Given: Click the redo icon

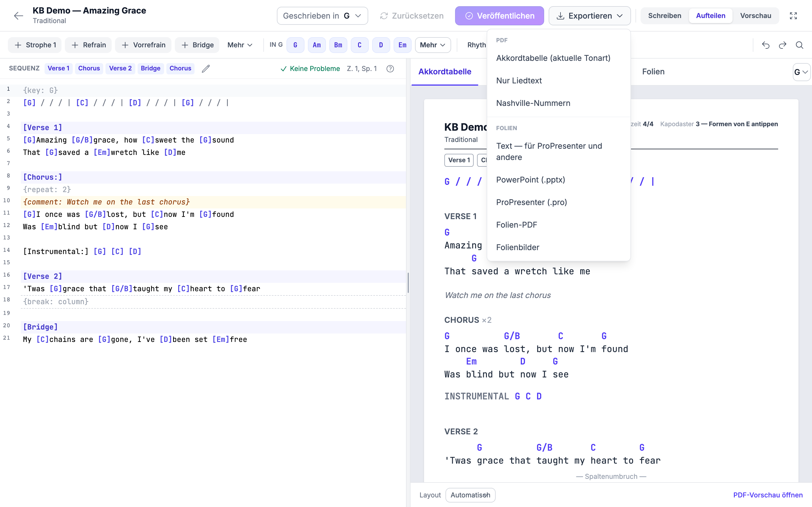Looking at the screenshot, I should [782, 45].
